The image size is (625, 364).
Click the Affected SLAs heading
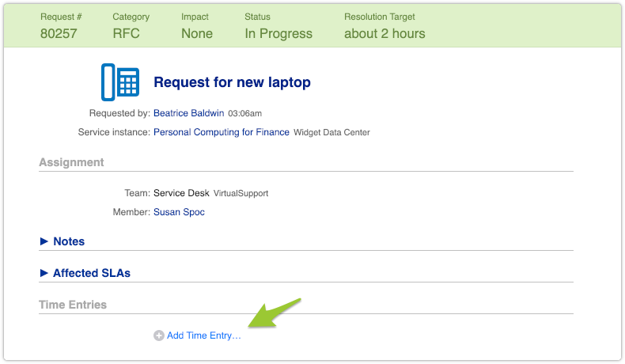tap(92, 273)
